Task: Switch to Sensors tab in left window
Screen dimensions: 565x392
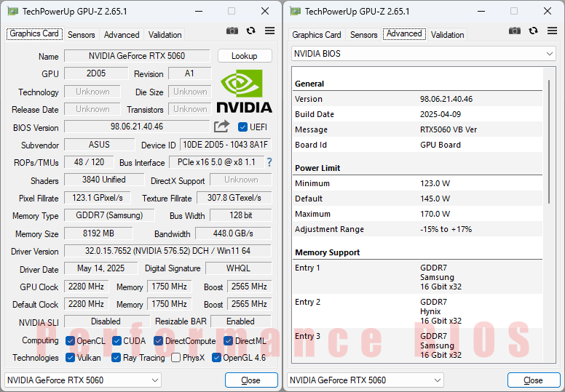Action: [81, 35]
